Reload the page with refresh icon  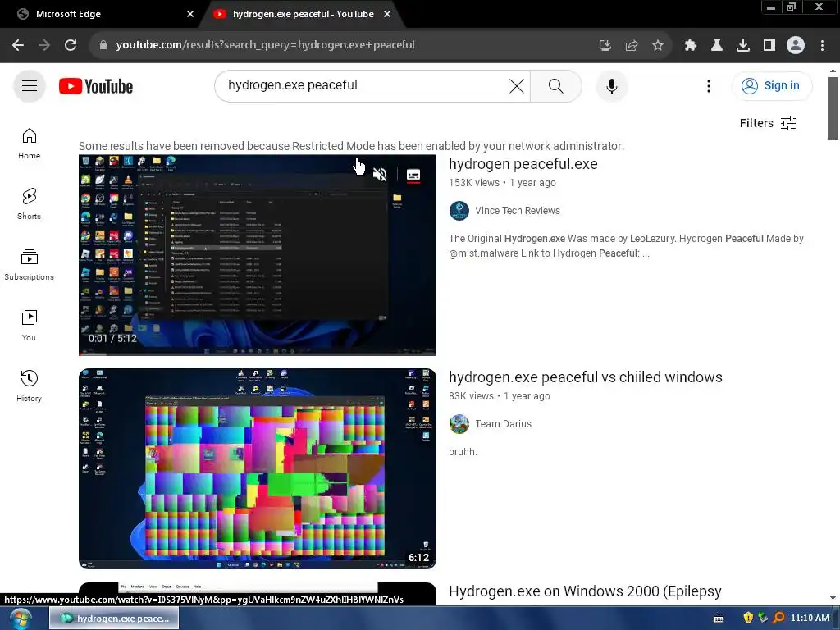71,46
